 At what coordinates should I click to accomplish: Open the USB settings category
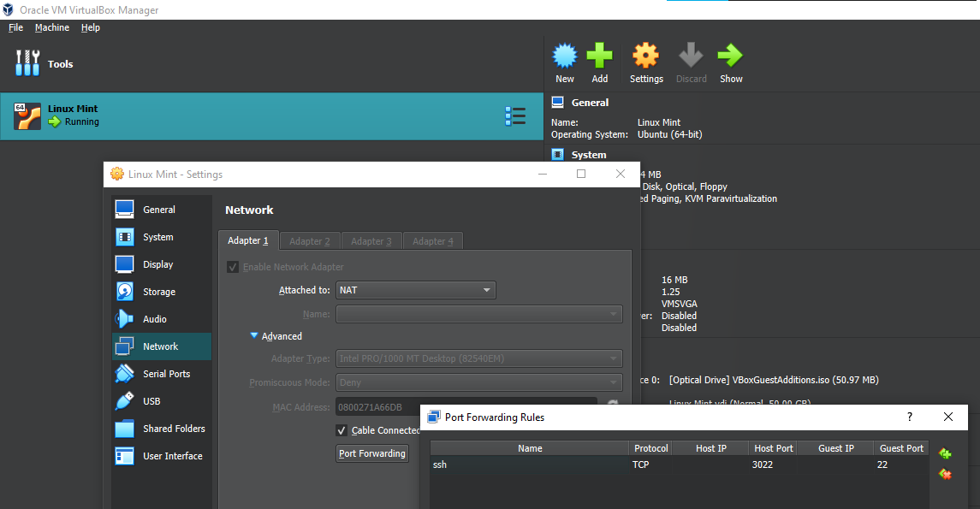point(161,401)
